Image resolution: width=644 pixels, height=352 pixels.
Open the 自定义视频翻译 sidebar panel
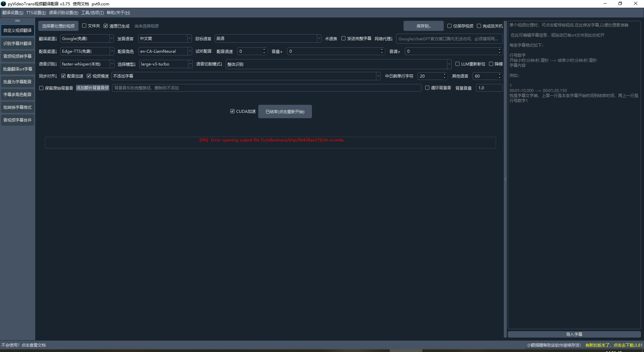click(x=17, y=31)
